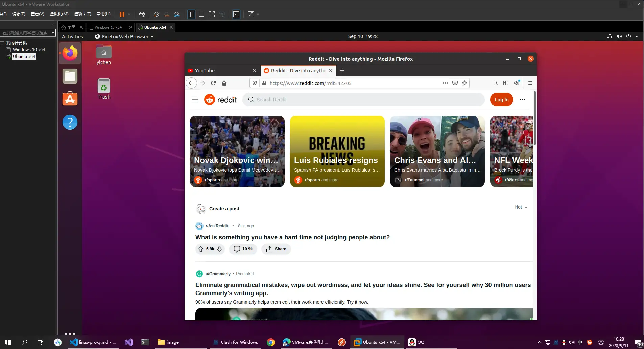644x349 pixels.
Task: Open the VMware console view icon
Action: coord(237,14)
